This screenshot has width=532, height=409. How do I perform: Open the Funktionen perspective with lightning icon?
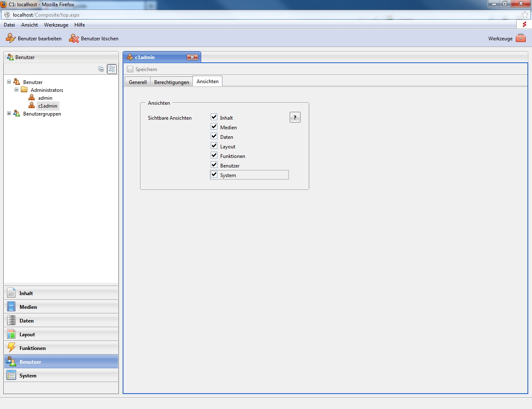point(12,348)
